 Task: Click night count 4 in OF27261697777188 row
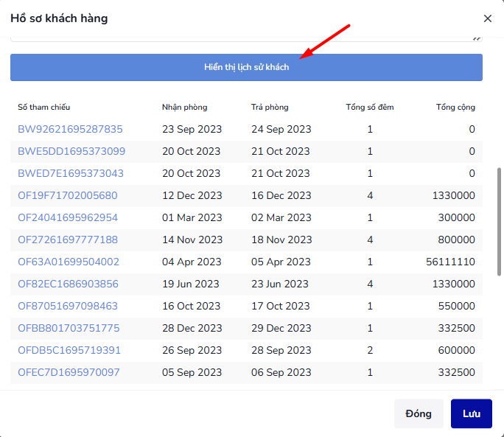click(370, 240)
